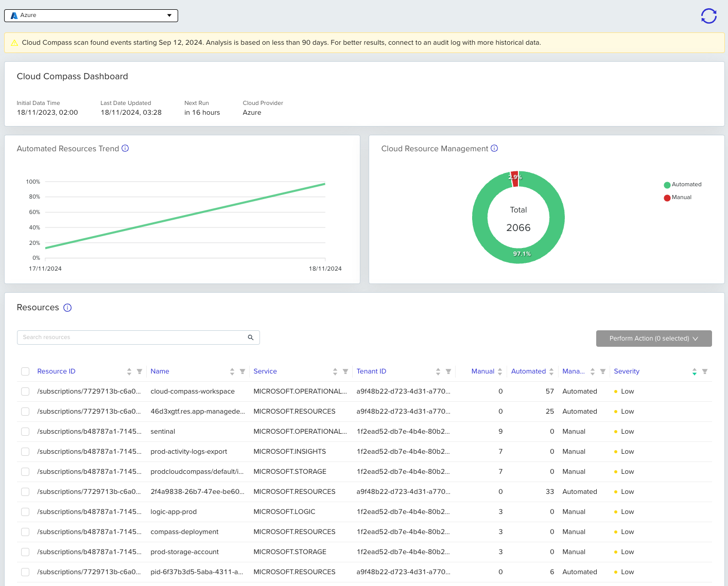The width and height of the screenshot is (728, 586).
Task: Click the Automated column header
Action: [x=528, y=371]
